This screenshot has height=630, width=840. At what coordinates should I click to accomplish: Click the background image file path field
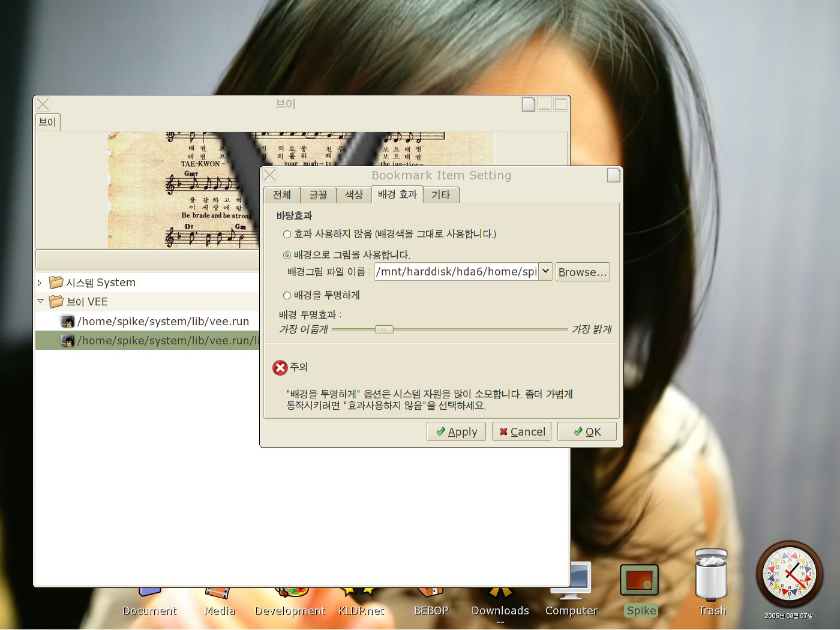point(456,272)
